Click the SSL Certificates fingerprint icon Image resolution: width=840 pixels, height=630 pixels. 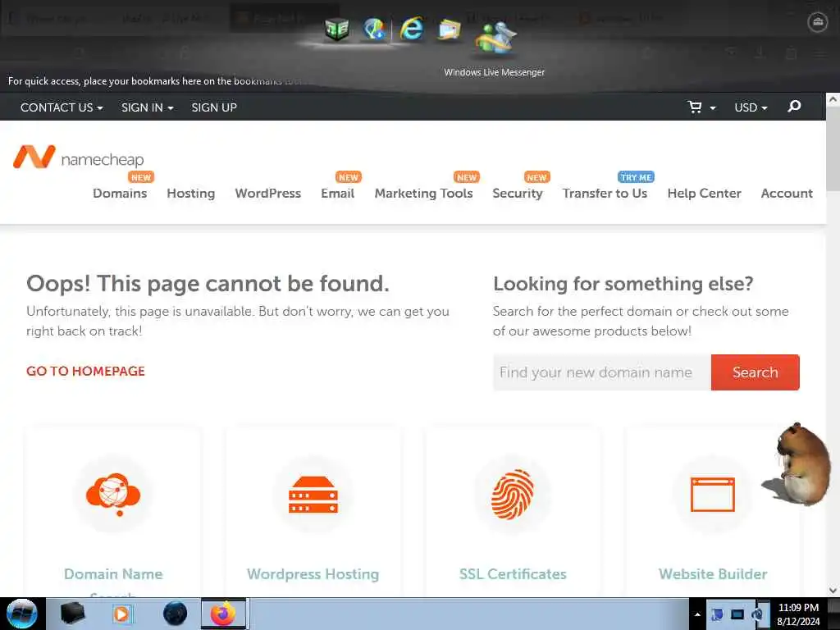(513, 495)
